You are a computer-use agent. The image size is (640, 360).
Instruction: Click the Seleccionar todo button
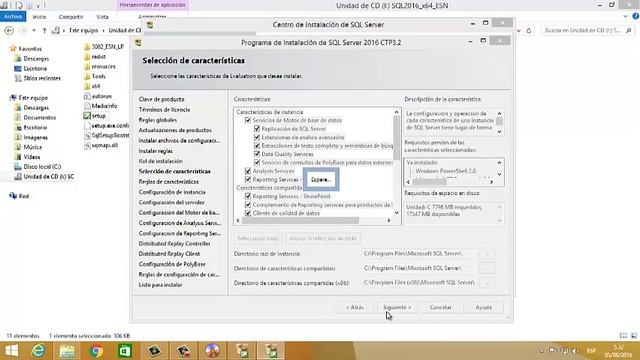click(258, 238)
